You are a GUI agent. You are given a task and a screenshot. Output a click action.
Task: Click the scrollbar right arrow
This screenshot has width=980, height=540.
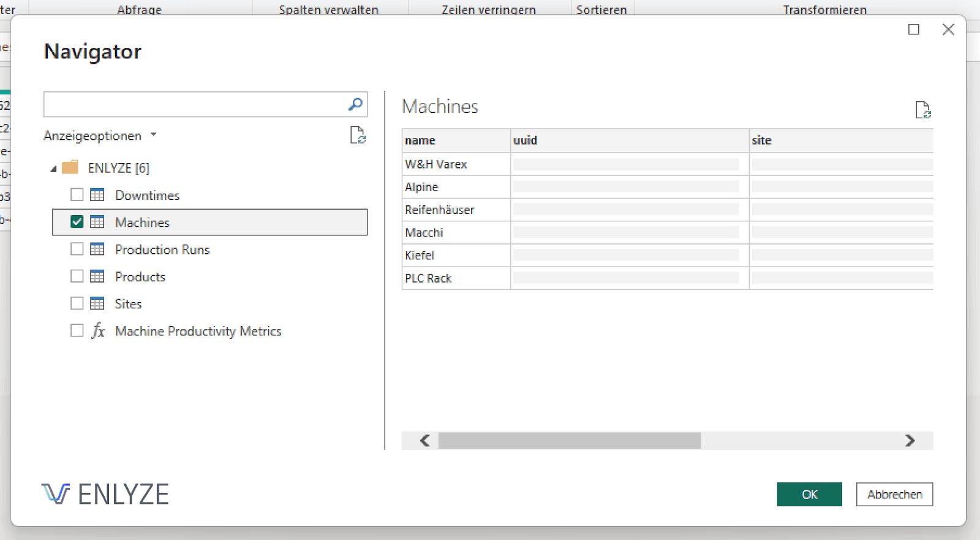point(910,441)
